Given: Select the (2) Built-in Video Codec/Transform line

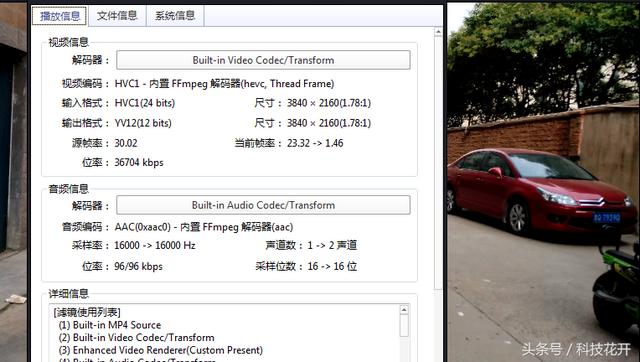Looking at the screenshot, I should point(136,338).
